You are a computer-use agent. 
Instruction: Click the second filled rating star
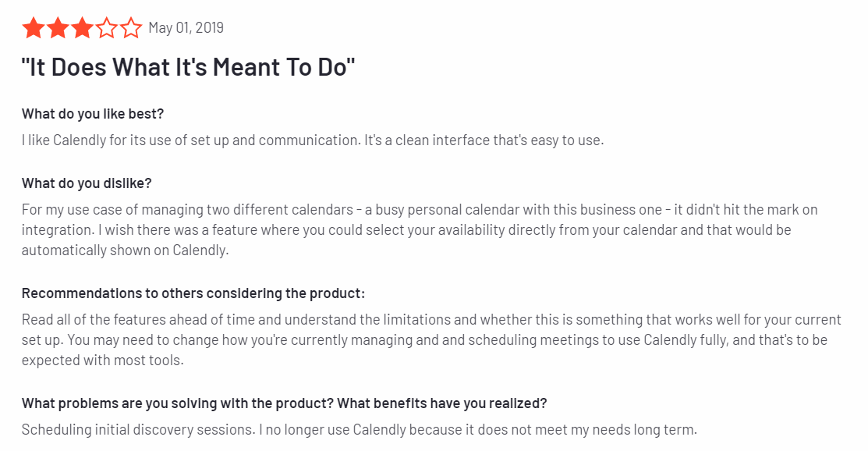[58, 29]
